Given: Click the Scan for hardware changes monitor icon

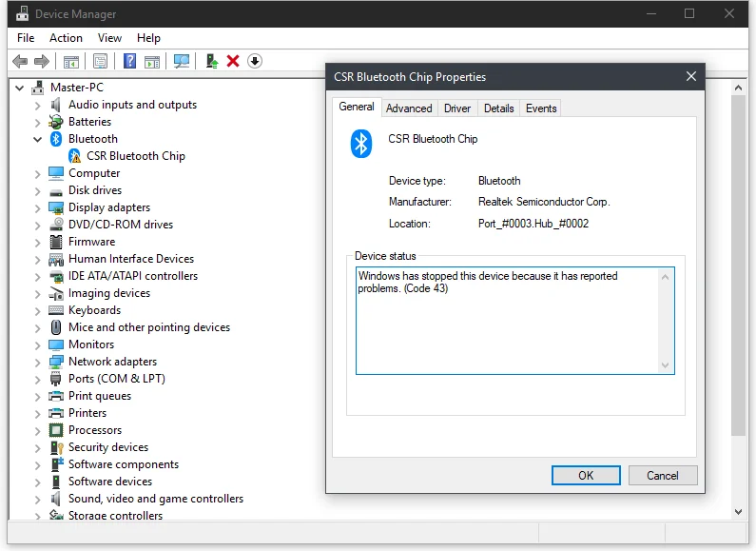Looking at the screenshot, I should pos(182,61).
